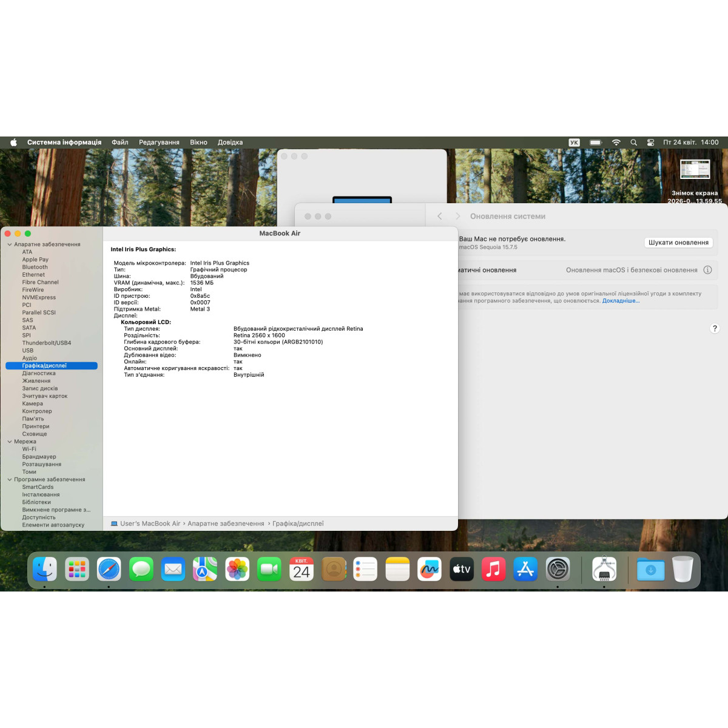The image size is (728, 728).
Task: Collapse Програмне забезпечення section
Action: pyautogui.click(x=10, y=479)
